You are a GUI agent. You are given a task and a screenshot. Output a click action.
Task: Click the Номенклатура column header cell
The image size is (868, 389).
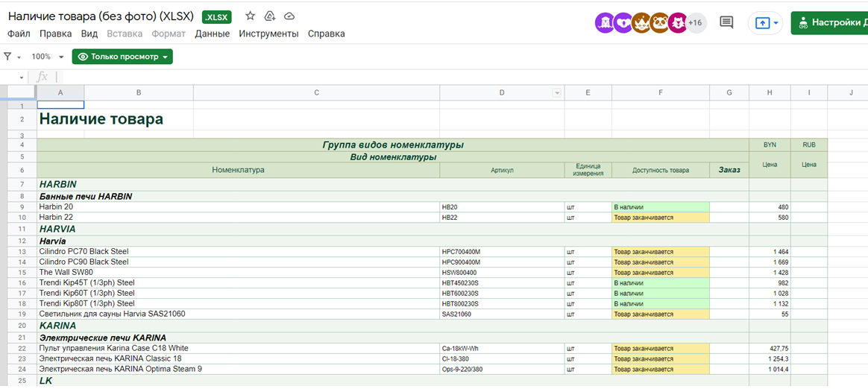(x=238, y=170)
